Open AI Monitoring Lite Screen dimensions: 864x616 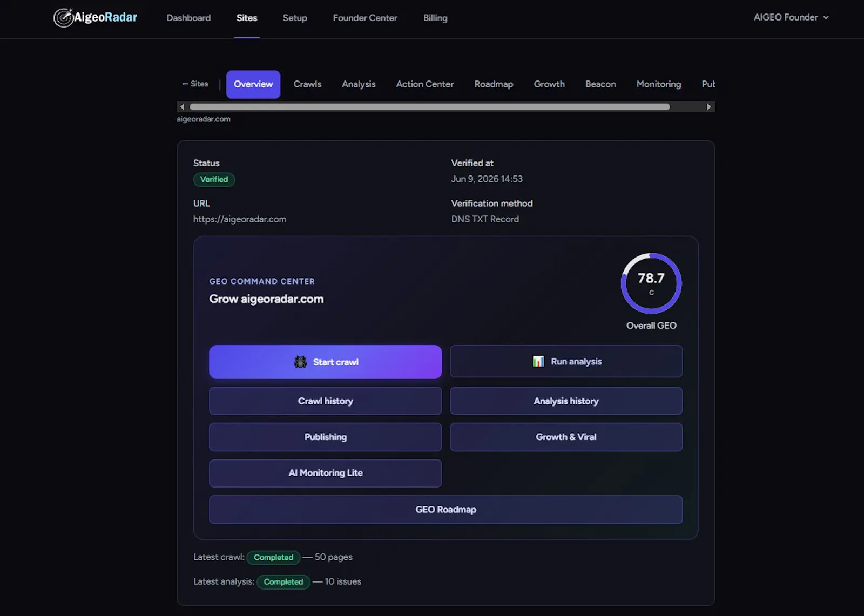click(325, 473)
